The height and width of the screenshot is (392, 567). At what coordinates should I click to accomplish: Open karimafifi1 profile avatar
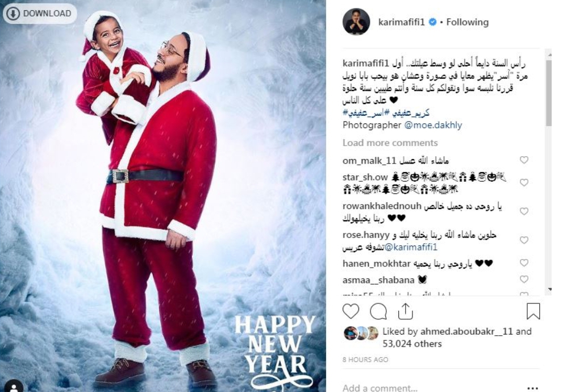356,22
